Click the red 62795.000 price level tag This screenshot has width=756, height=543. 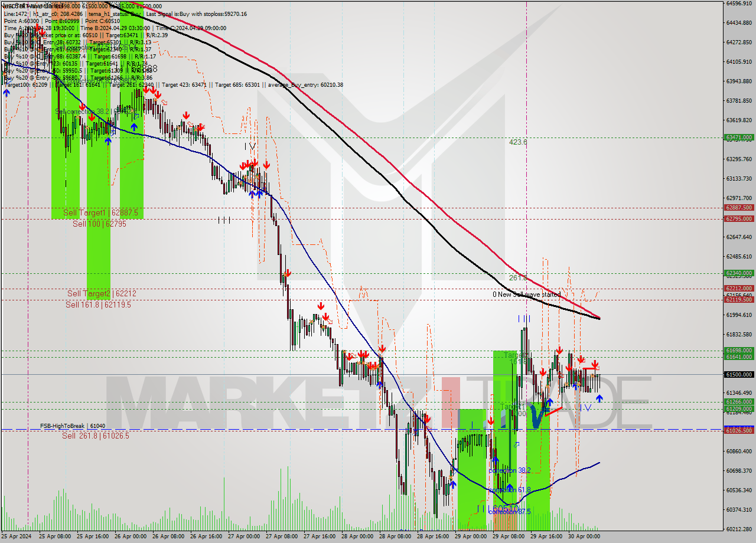point(739,219)
